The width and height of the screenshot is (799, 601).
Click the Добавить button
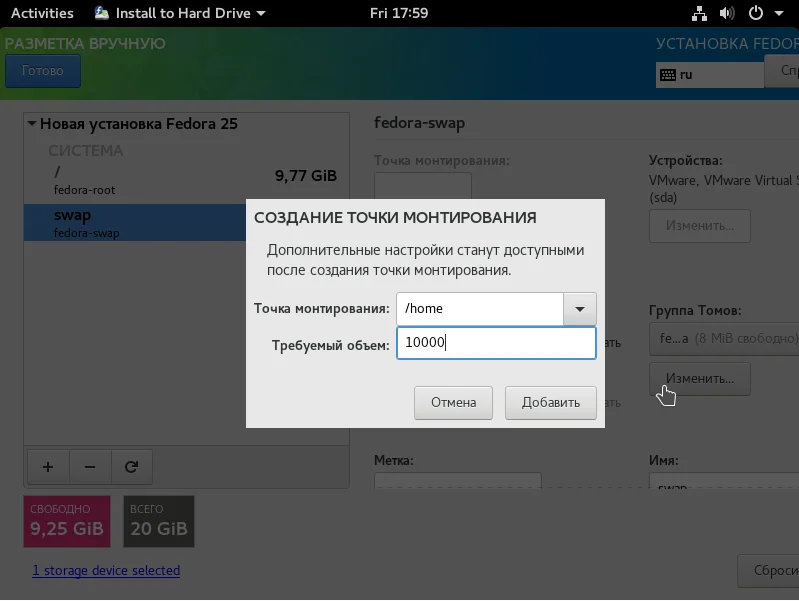[550, 403]
